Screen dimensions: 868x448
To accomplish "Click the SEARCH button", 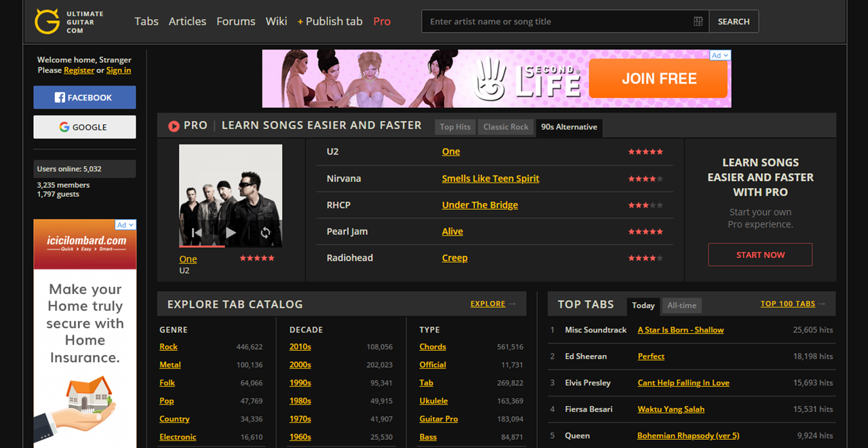I will tap(734, 22).
